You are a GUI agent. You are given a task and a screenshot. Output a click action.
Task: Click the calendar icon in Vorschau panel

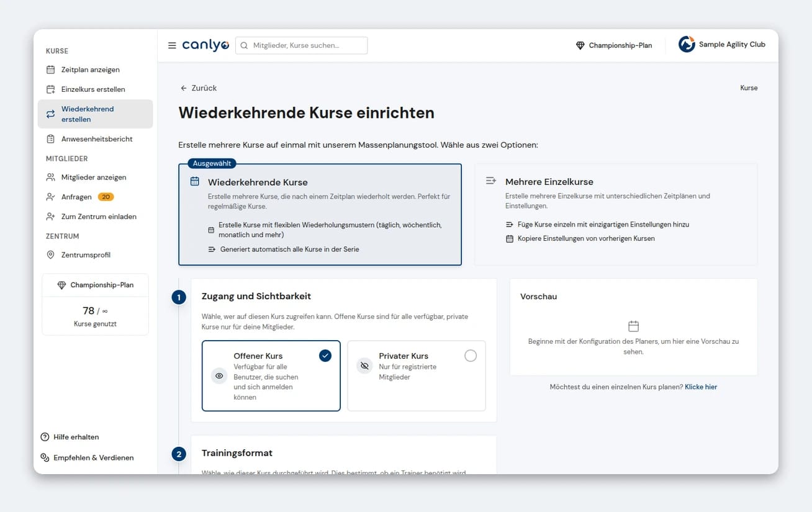[633, 326]
